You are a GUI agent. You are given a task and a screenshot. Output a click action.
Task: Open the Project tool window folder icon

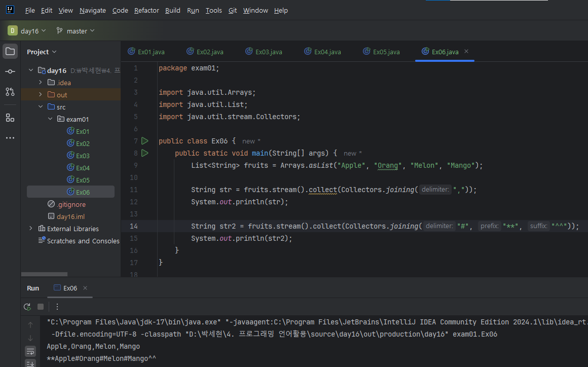pyautogui.click(x=10, y=51)
